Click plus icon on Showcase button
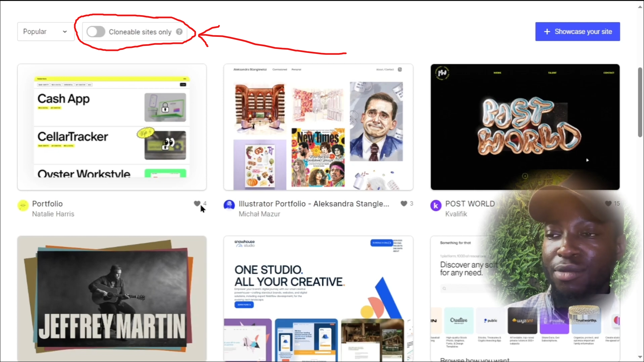The image size is (644, 362). click(x=547, y=32)
